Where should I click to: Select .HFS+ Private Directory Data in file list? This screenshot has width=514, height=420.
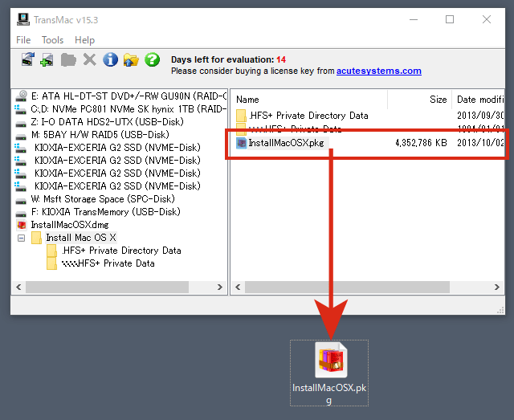tap(308, 116)
